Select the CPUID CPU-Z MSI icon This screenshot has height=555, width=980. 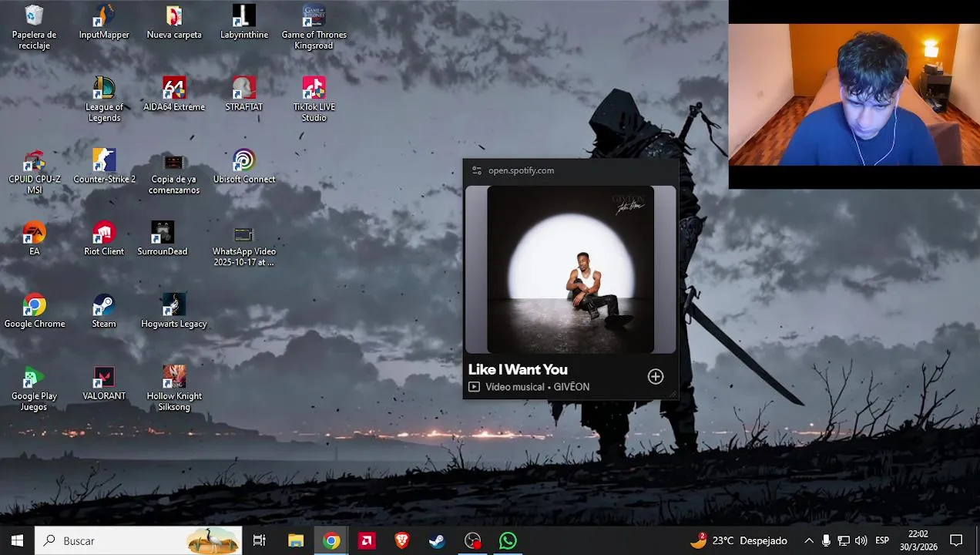[x=34, y=172]
